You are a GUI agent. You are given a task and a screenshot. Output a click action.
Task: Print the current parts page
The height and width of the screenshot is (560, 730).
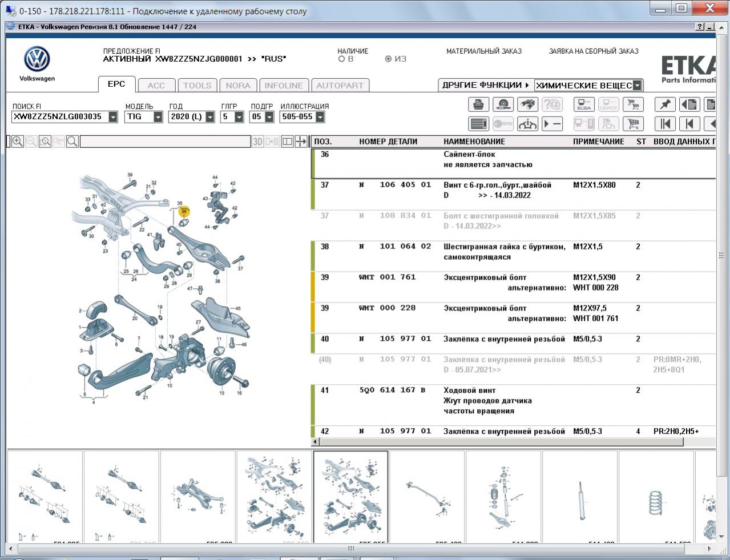(479, 104)
